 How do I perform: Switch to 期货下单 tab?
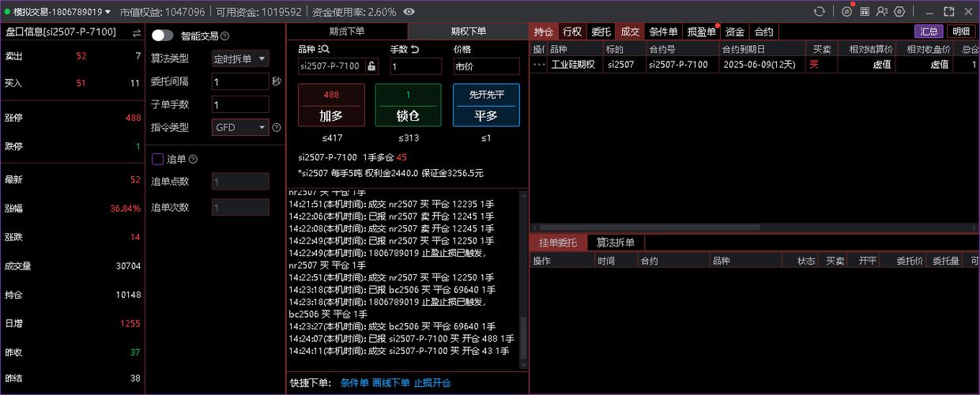pos(347,31)
